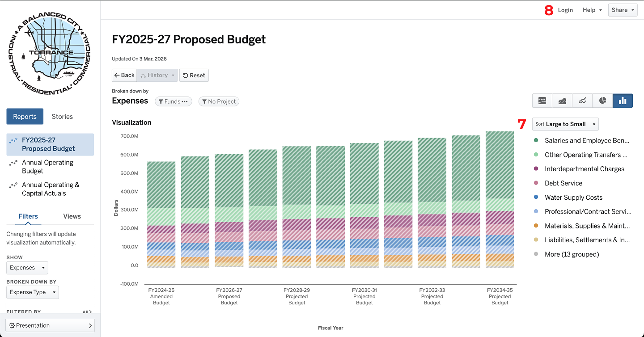Image resolution: width=644 pixels, height=337 pixels.
Task: Click the Back button
Action: [124, 75]
